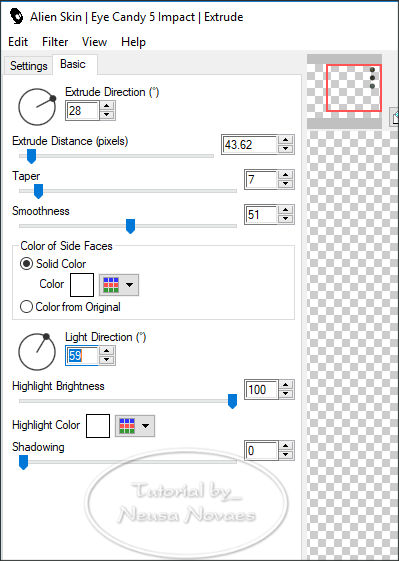Open the Help menu
The height and width of the screenshot is (561, 399).
[x=133, y=42]
